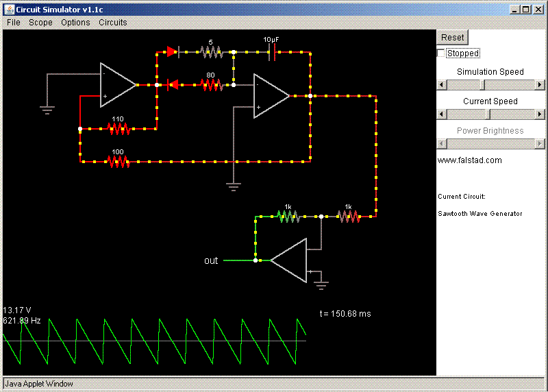This screenshot has width=548, height=392.
Task: Select the top-left op-amp triangle
Action: tap(116, 85)
